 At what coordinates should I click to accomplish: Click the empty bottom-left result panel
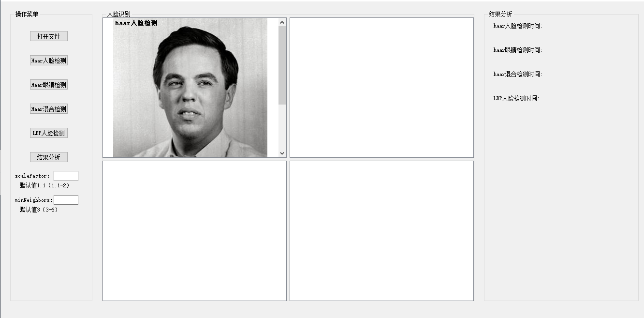(194, 231)
